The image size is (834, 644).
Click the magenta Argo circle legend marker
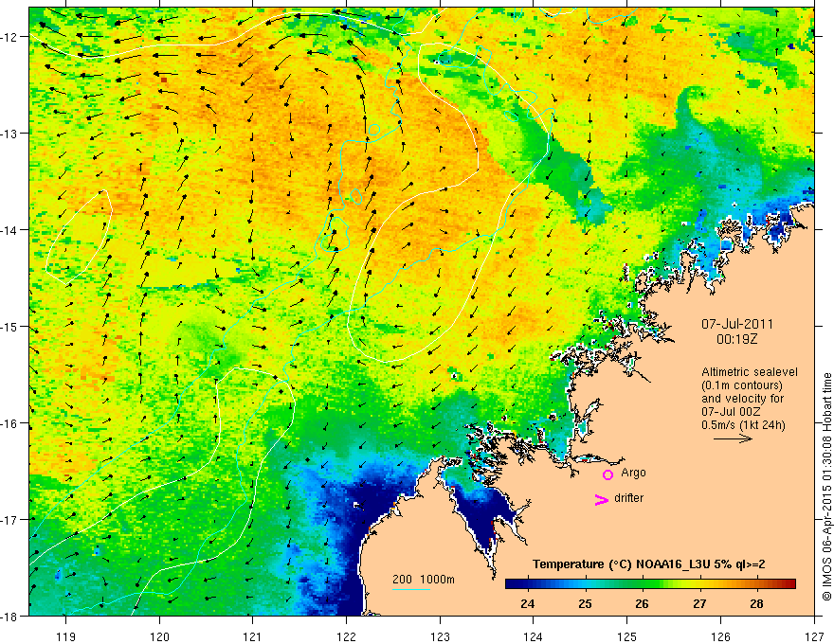point(607,474)
